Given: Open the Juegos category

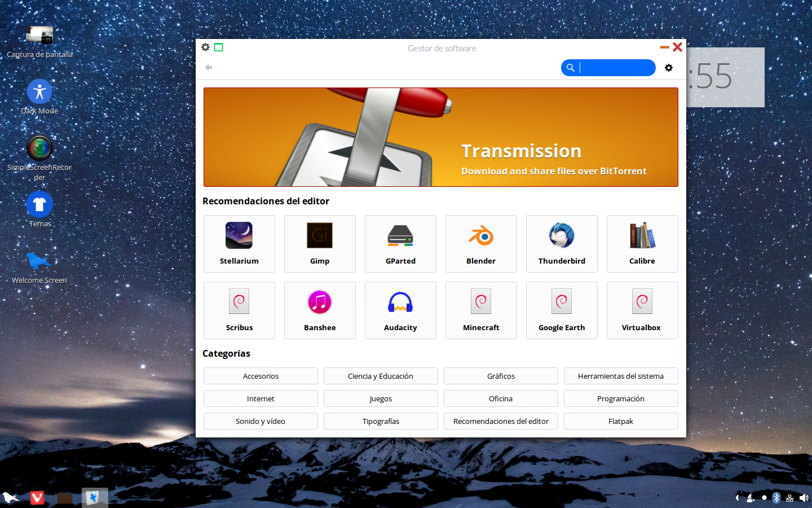Looking at the screenshot, I should tap(381, 398).
